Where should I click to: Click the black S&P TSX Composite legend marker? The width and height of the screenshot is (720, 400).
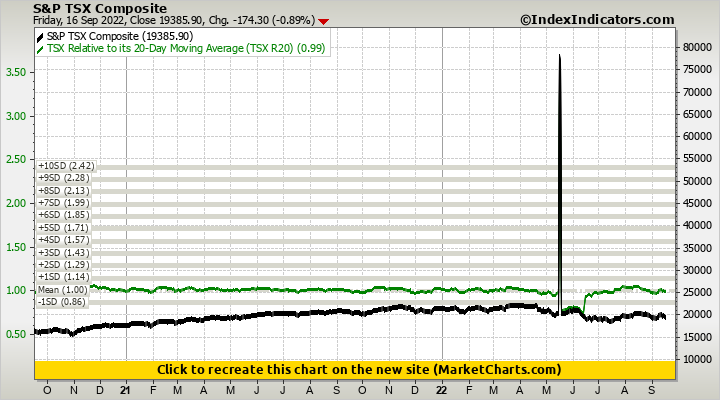[40, 37]
